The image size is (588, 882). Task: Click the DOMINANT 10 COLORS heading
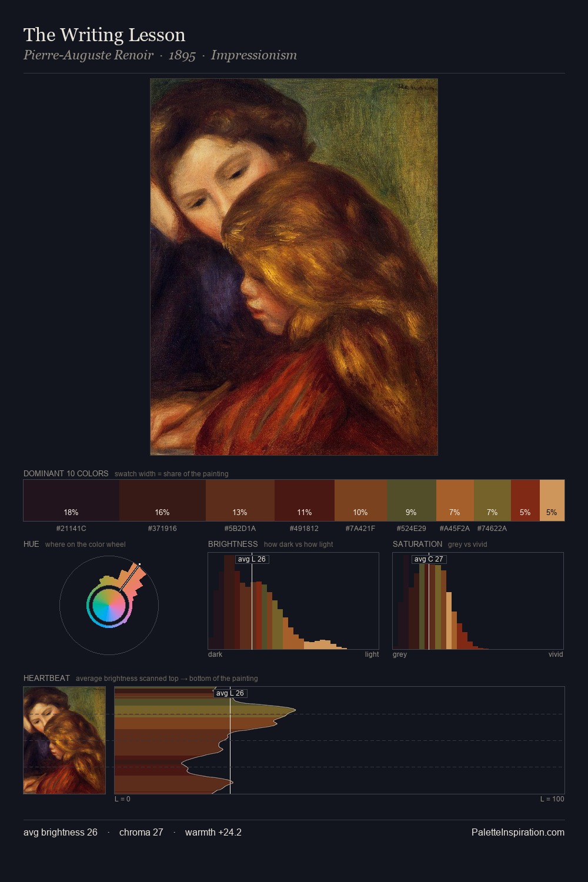pos(66,474)
